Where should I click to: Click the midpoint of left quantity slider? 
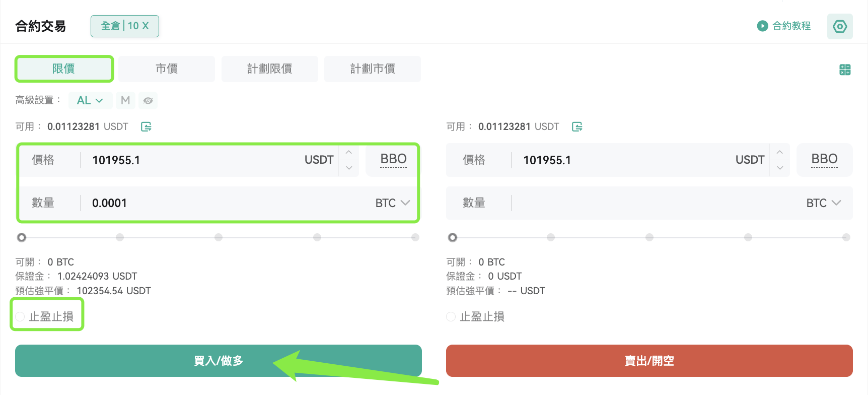coord(219,237)
